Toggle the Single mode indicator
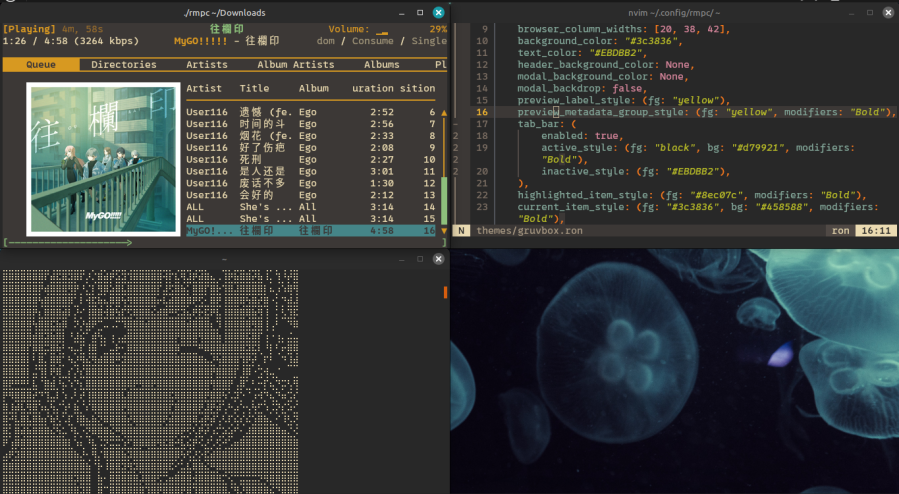This screenshot has height=494, width=899. tap(429, 41)
